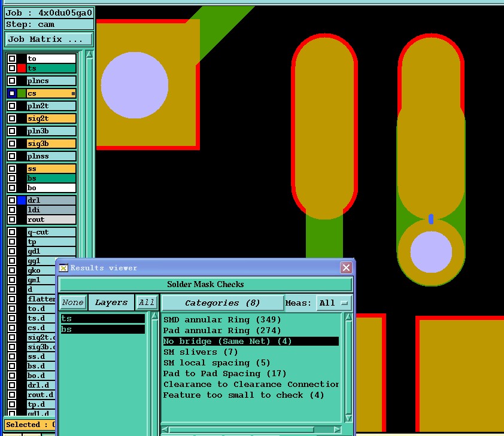Toggle the checkbox for layer 'plncs'

[12, 81]
